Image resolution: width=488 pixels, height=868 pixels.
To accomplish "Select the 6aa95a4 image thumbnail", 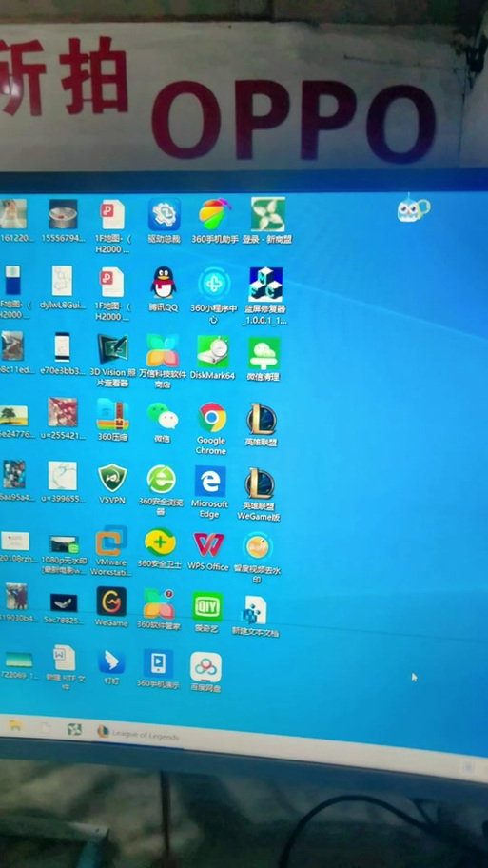I will pos(14,481).
